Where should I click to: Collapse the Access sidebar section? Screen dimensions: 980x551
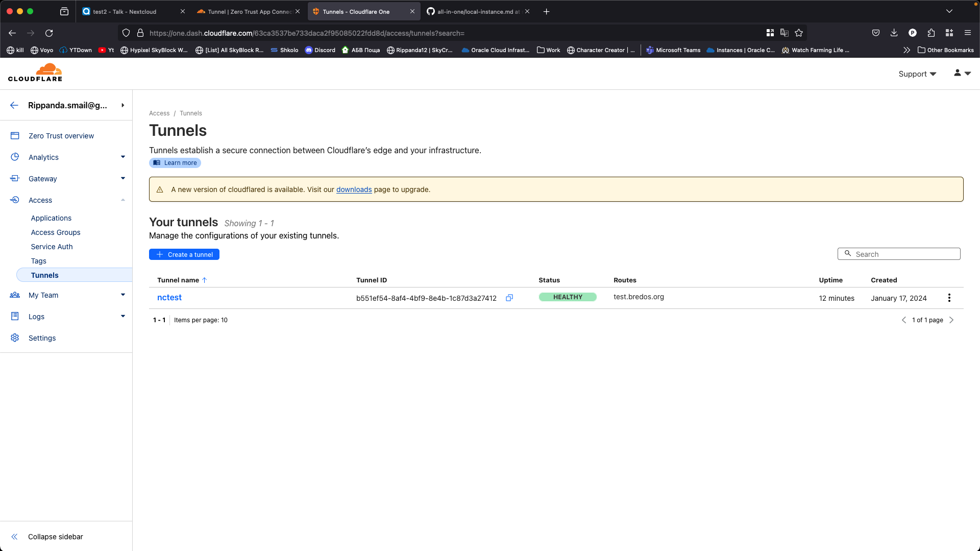[x=123, y=200]
